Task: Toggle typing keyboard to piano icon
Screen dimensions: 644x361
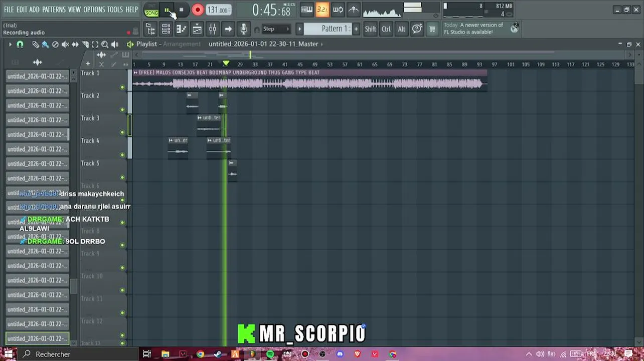Action: pos(307,10)
